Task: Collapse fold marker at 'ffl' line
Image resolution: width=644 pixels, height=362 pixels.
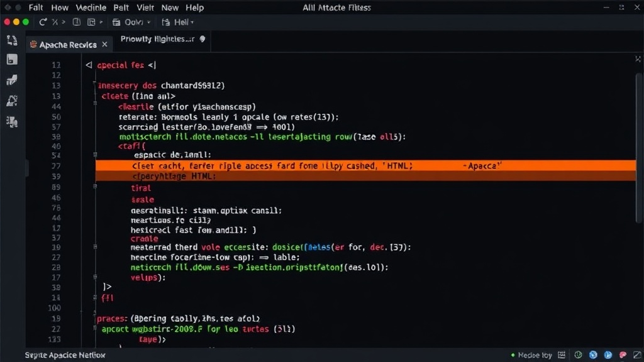Action: 95,297
